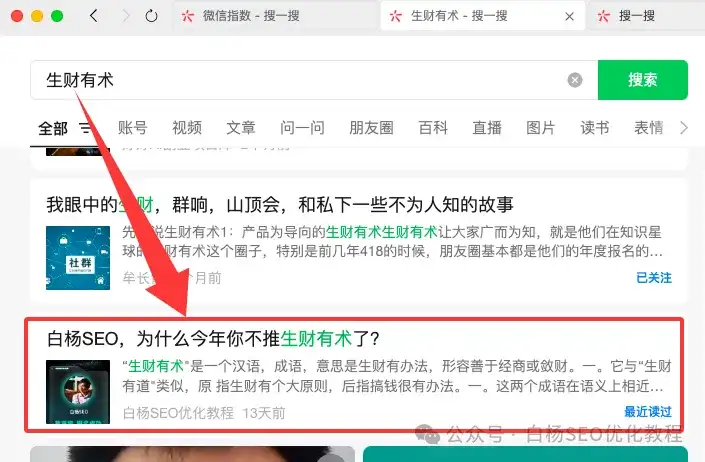Select the 全部 filter tab
The width and height of the screenshot is (705, 462).
click(53, 129)
